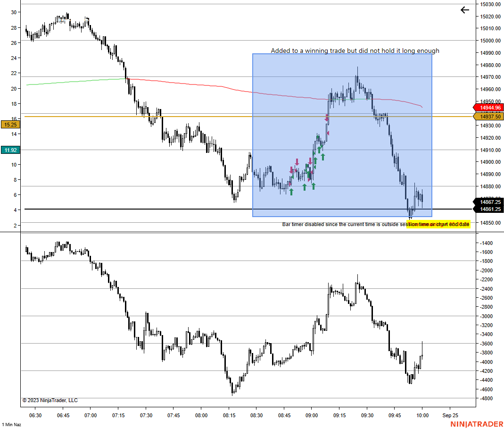
Task: Click the -1400 lower panel axis label
Action: pyautogui.click(x=486, y=244)
